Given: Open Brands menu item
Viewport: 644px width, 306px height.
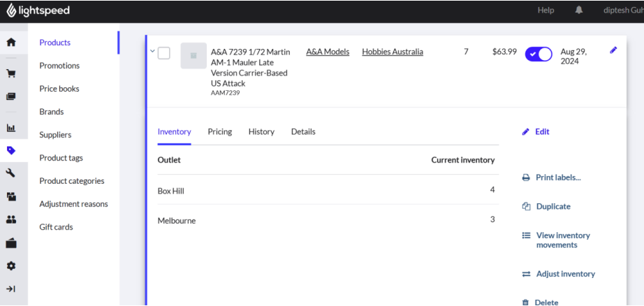Looking at the screenshot, I should click(52, 112).
